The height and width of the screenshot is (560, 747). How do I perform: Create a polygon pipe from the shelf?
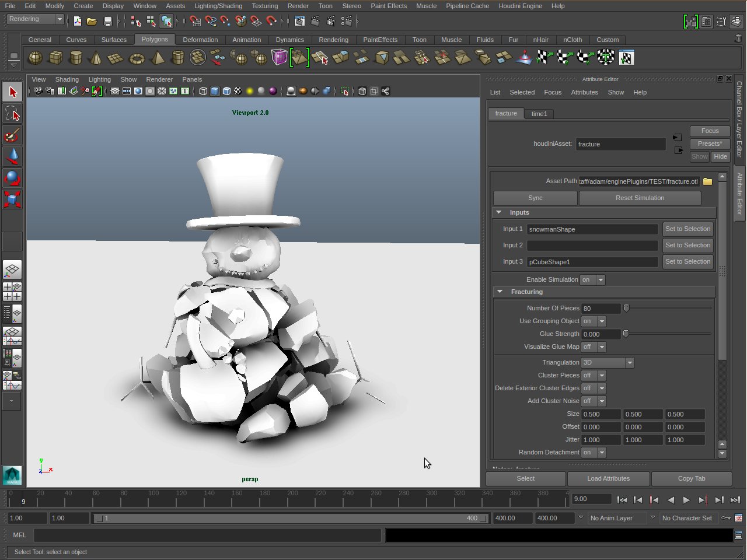pyautogui.click(x=178, y=58)
